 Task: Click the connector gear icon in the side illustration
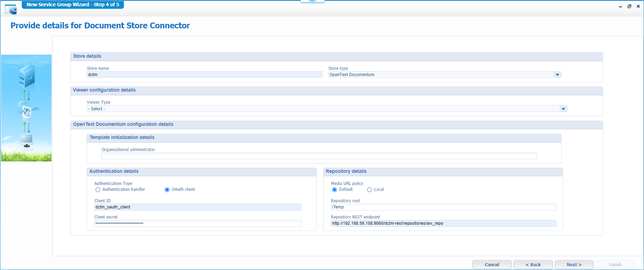(26, 110)
